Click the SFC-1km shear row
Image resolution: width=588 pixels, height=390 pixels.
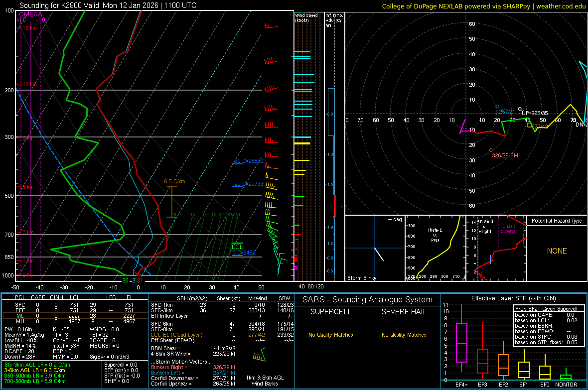point(222,305)
